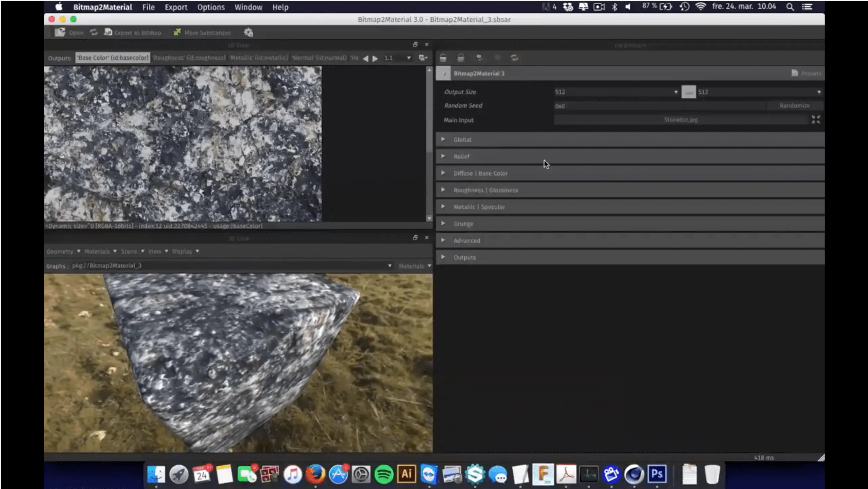Open the Options menu

tap(211, 7)
